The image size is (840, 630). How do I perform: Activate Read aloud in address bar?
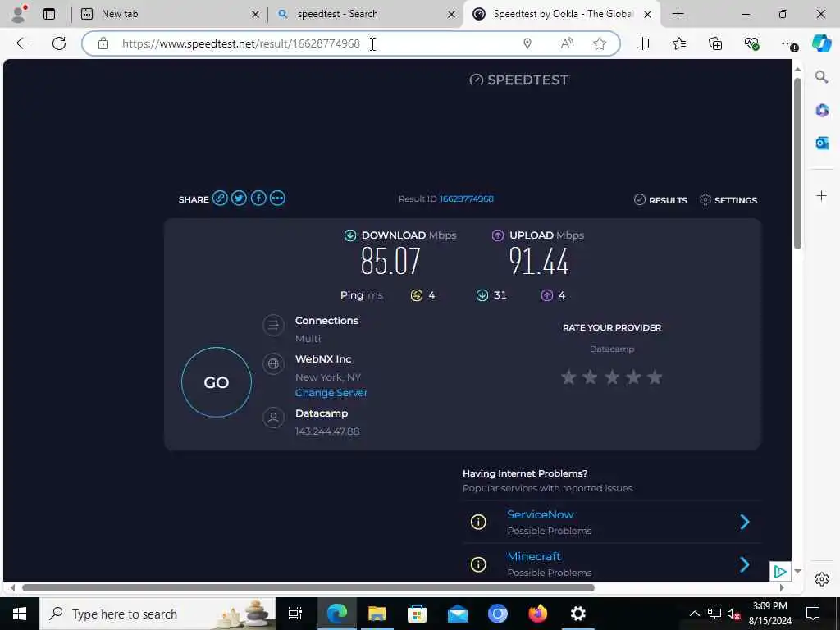pyautogui.click(x=566, y=44)
